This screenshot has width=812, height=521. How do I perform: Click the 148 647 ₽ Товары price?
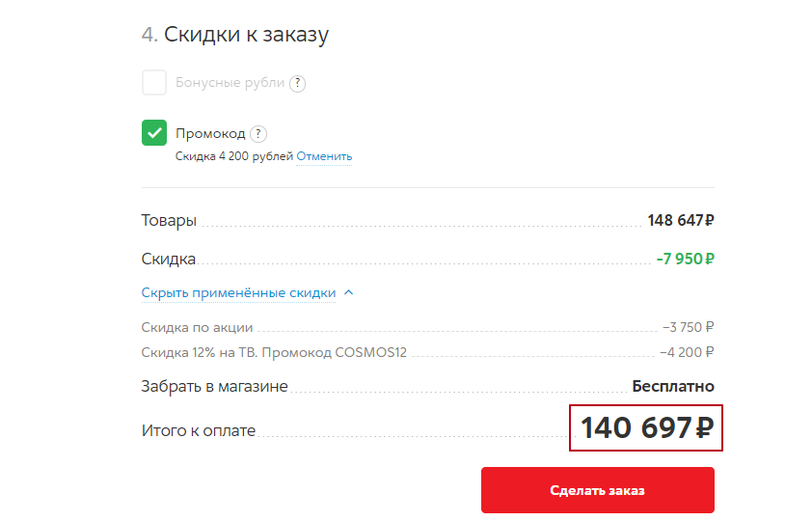tap(681, 221)
